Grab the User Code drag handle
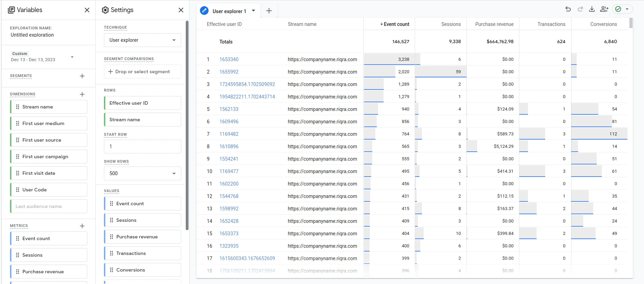Image resolution: width=644 pixels, height=284 pixels. tap(18, 190)
